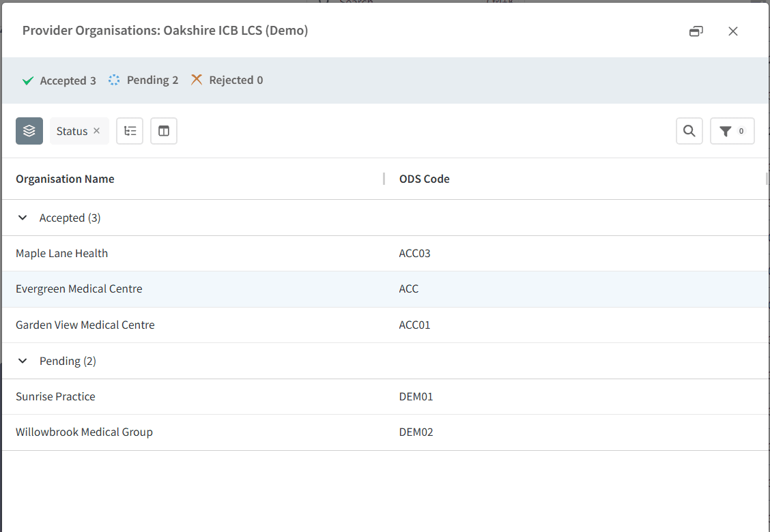Click ODS code DEM01 cell

(x=416, y=396)
